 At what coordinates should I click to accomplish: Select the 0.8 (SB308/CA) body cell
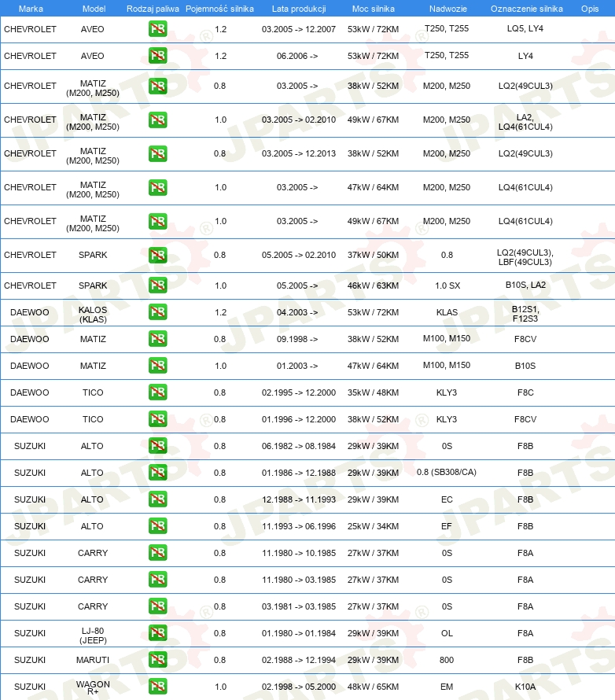coord(446,472)
